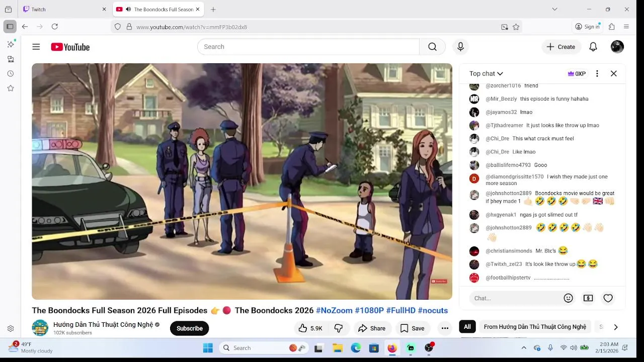The image size is (644, 362).
Task: Select From Hướng Dẫn Thủ Thuật Công Nghệ chip
Action: (x=535, y=327)
